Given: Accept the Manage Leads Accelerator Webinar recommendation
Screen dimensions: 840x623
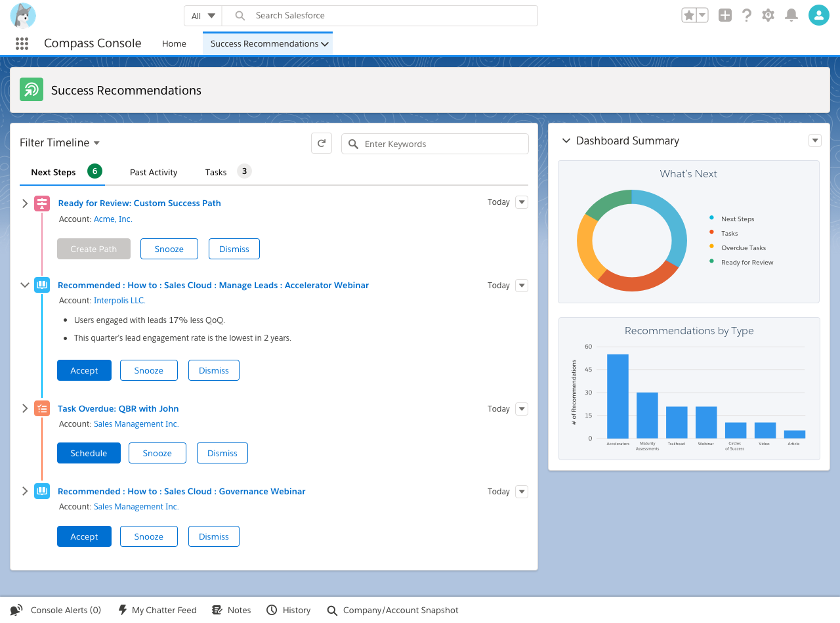Looking at the screenshot, I should click(84, 370).
